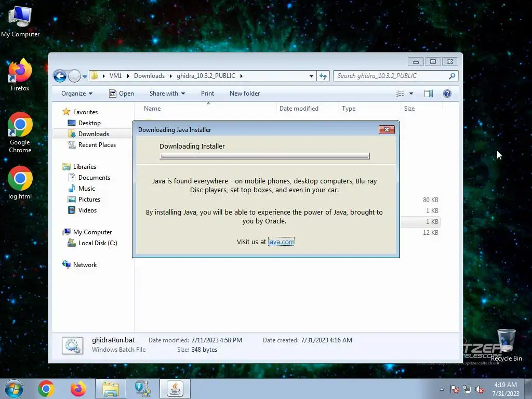The width and height of the screenshot is (532, 399).
Task: Switch to Windows Explorer taskbar button
Action: tap(111, 389)
